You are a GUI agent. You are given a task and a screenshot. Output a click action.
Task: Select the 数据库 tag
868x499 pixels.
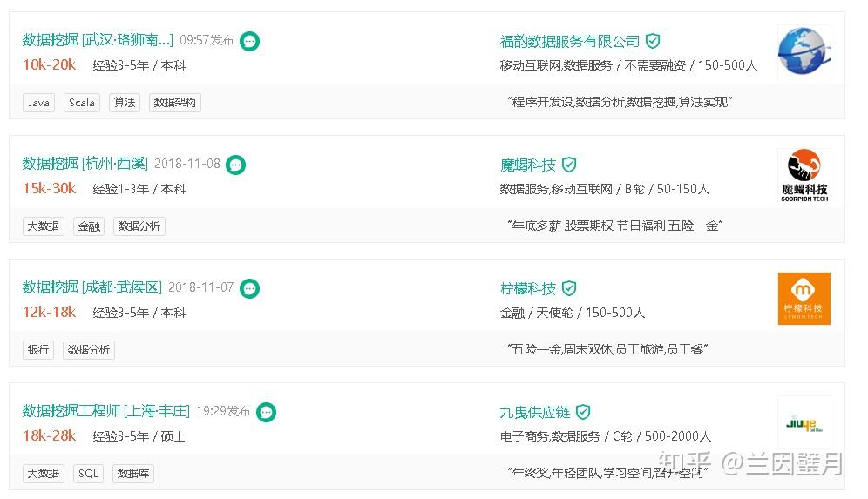click(133, 474)
